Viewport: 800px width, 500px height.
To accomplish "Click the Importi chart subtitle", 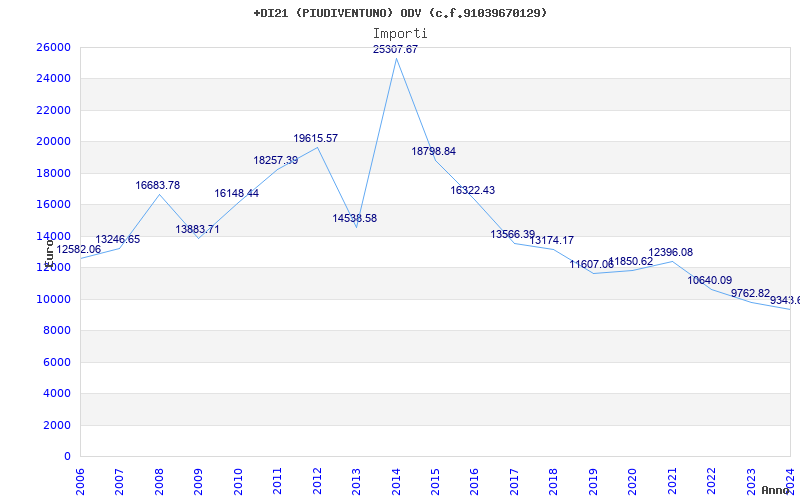I will [400, 34].
